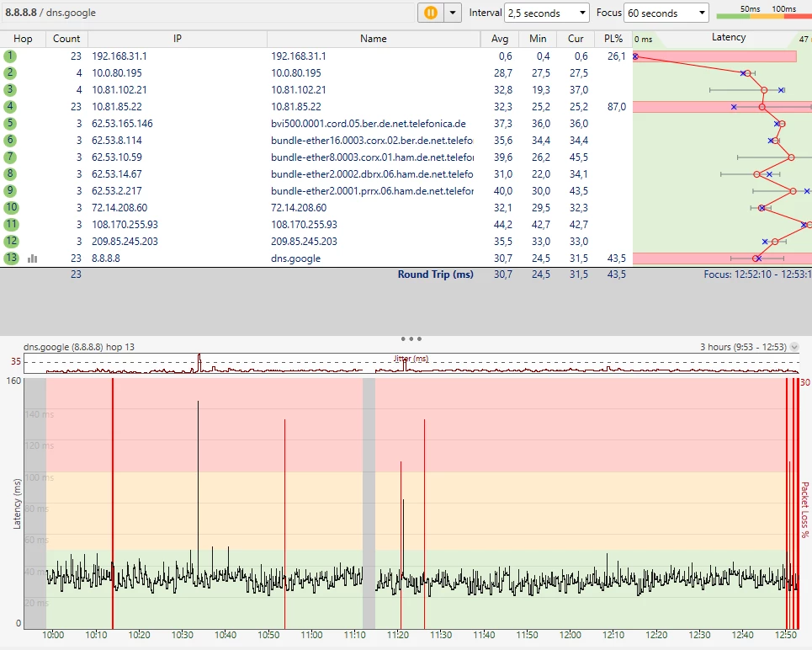
Task: Select IP 62.53.14.67 row
Action: (x=116, y=174)
